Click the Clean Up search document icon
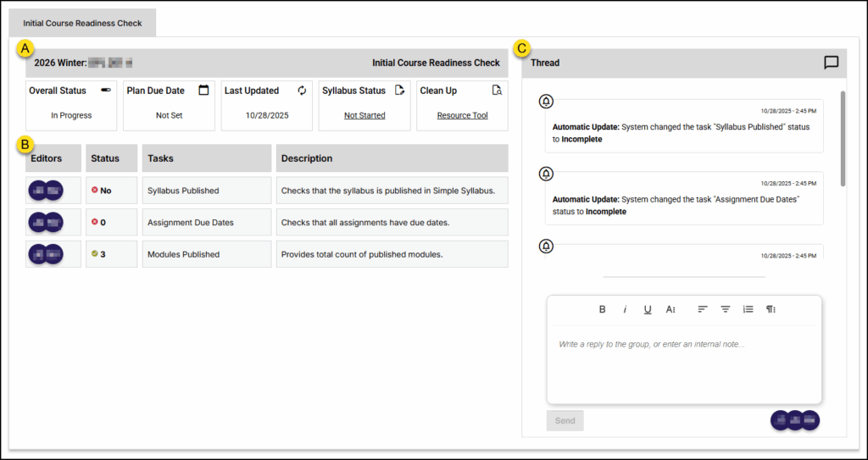Image resolution: width=868 pixels, height=460 pixels. pyautogui.click(x=497, y=91)
